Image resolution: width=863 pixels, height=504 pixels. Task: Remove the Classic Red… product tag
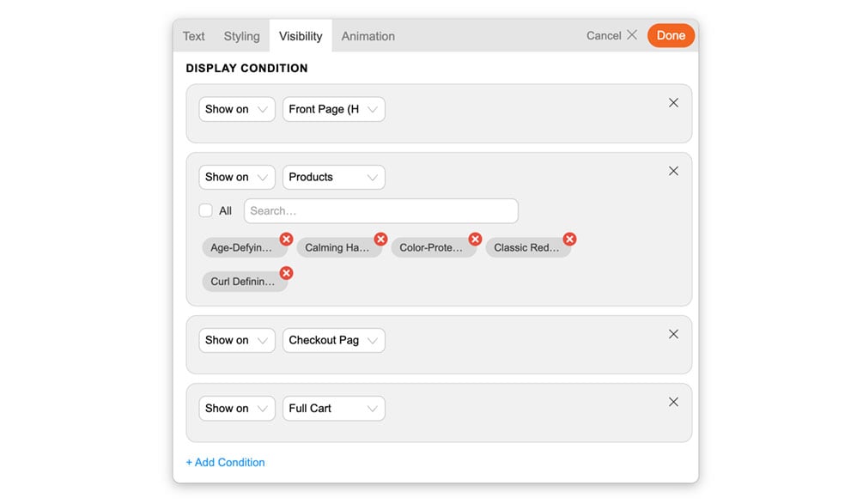click(x=569, y=240)
